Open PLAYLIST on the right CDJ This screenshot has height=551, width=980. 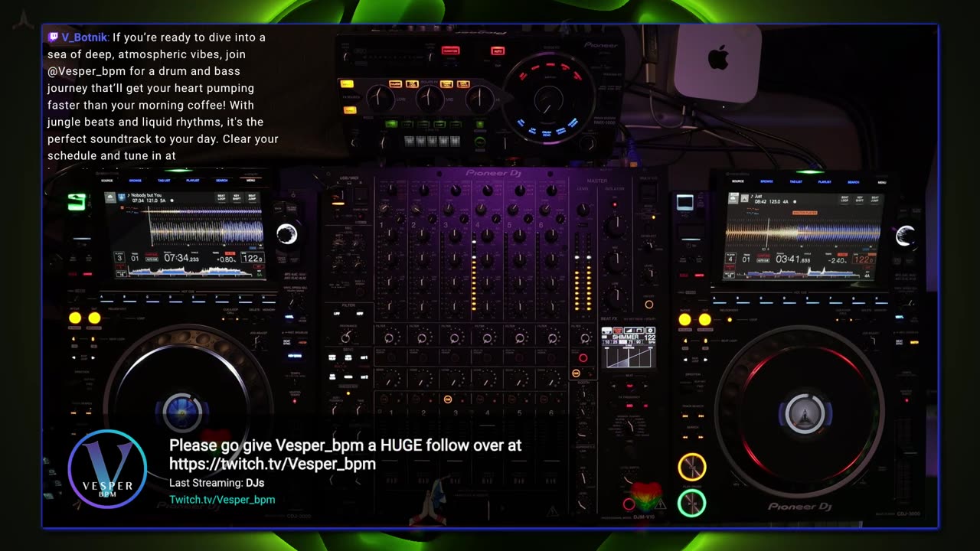point(825,181)
